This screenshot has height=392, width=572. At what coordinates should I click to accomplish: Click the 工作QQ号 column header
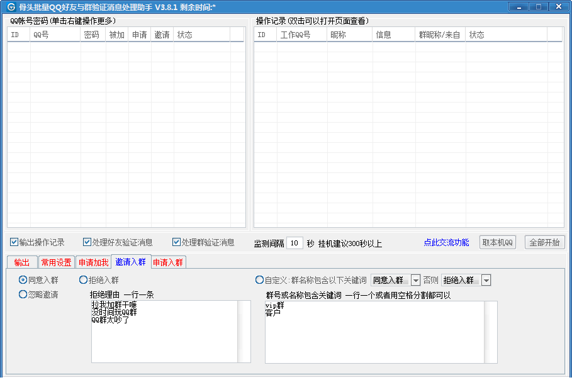301,35
